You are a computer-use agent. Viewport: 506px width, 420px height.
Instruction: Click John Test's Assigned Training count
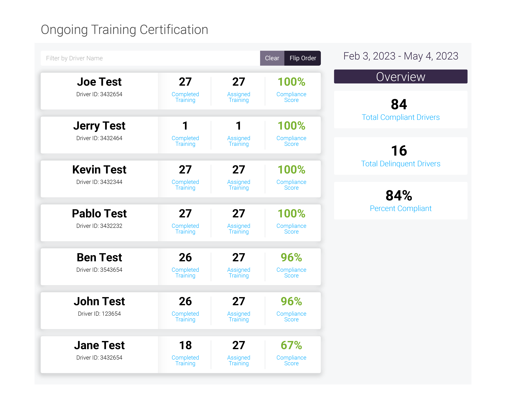point(238,302)
